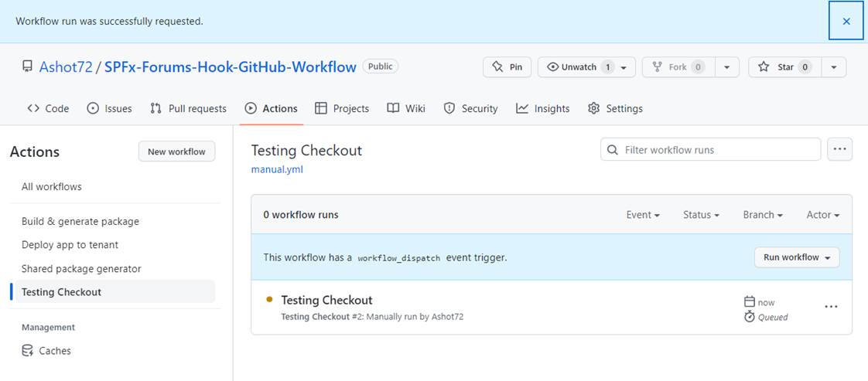Viewport: 868px width, 381px height.
Task: Open repository Settings tab
Action: [x=615, y=109]
